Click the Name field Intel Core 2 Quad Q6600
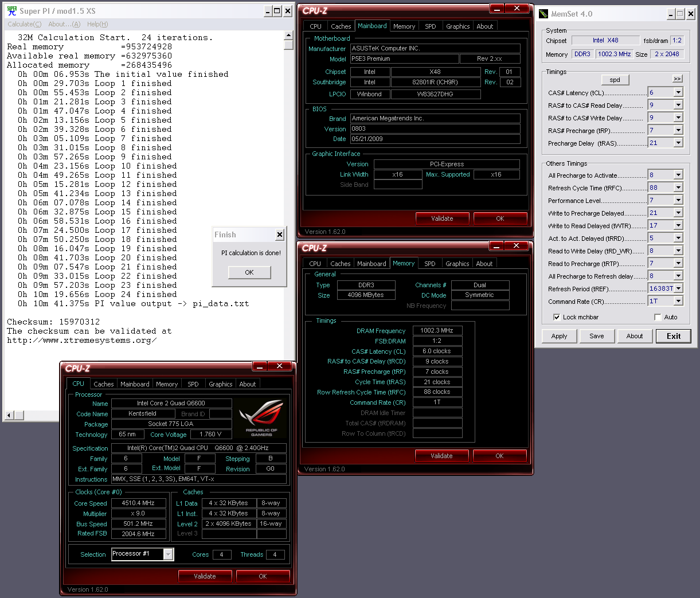The width and height of the screenshot is (700, 598). click(171, 403)
